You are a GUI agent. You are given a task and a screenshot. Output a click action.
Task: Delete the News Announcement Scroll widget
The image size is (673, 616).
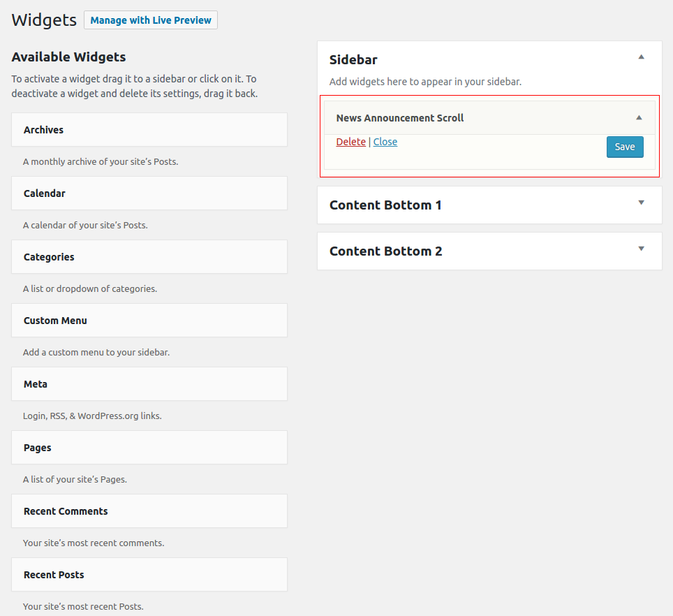click(x=350, y=142)
